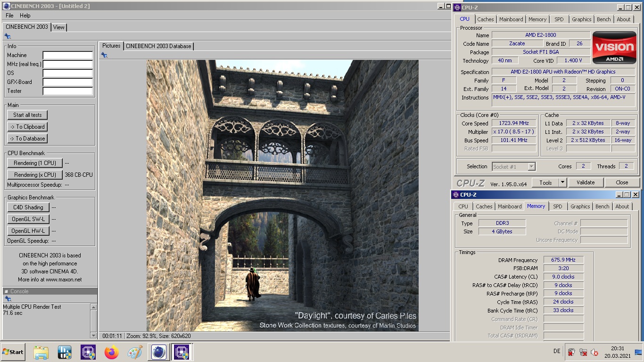Run the Rendering (x CPU) benchmark
The image size is (644, 362).
pyautogui.click(x=35, y=175)
